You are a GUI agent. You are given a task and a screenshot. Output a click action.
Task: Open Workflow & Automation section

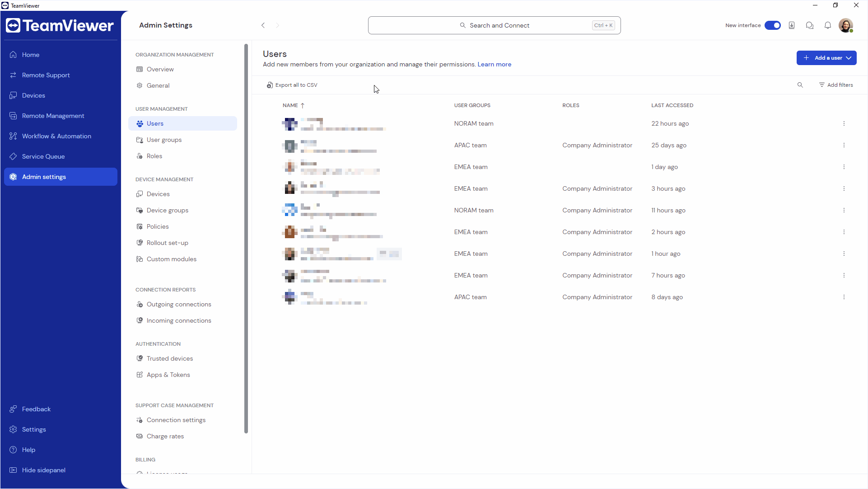pyautogui.click(x=61, y=136)
